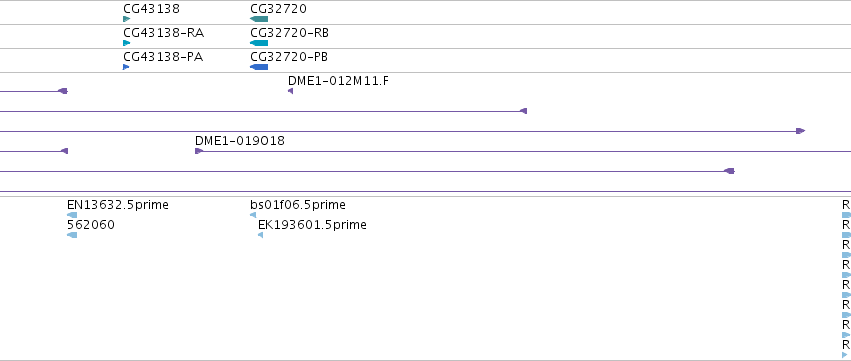
Task: Select the EN13632.5prime EST glyph
Action: point(72,215)
